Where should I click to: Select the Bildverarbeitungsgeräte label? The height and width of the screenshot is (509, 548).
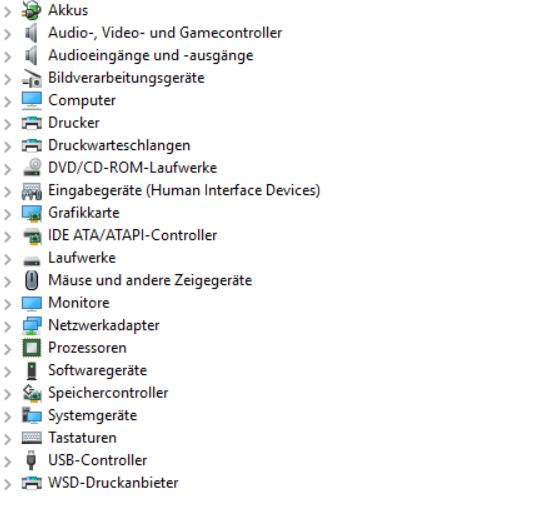tap(126, 78)
